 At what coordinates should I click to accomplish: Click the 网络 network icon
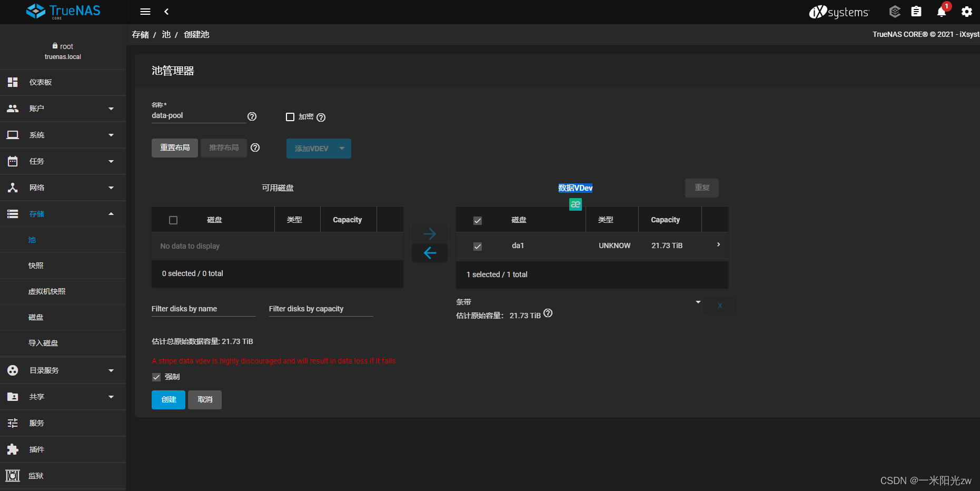click(x=13, y=188)
